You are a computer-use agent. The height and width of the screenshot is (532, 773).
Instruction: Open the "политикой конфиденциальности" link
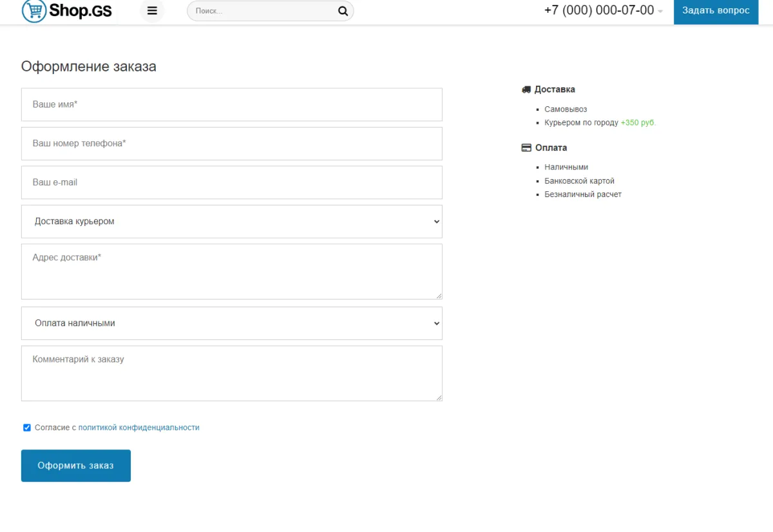[x=138, y=428]
